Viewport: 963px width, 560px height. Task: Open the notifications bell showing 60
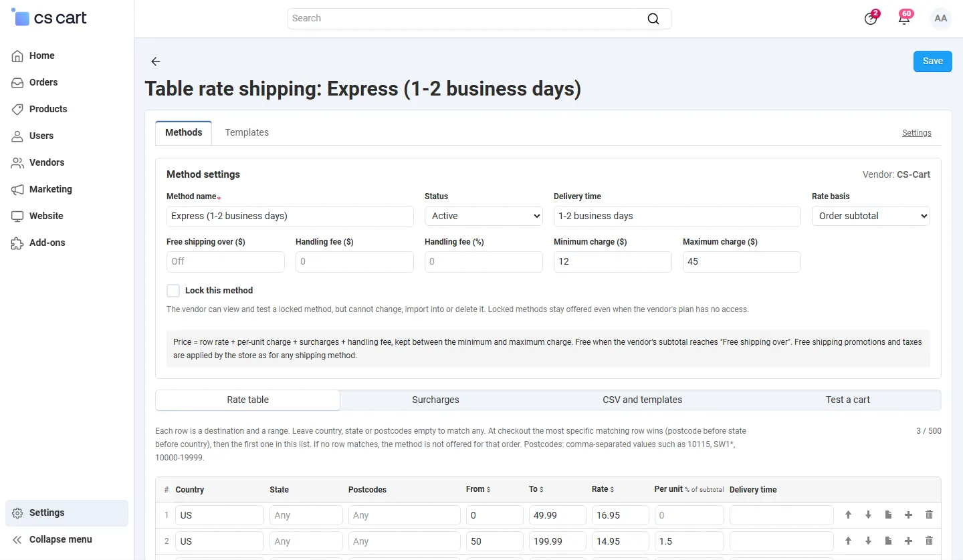pos(904,19)
